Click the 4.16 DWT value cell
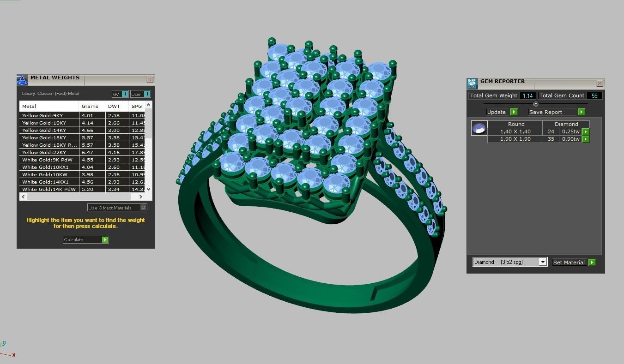 [x=117, y=152]
